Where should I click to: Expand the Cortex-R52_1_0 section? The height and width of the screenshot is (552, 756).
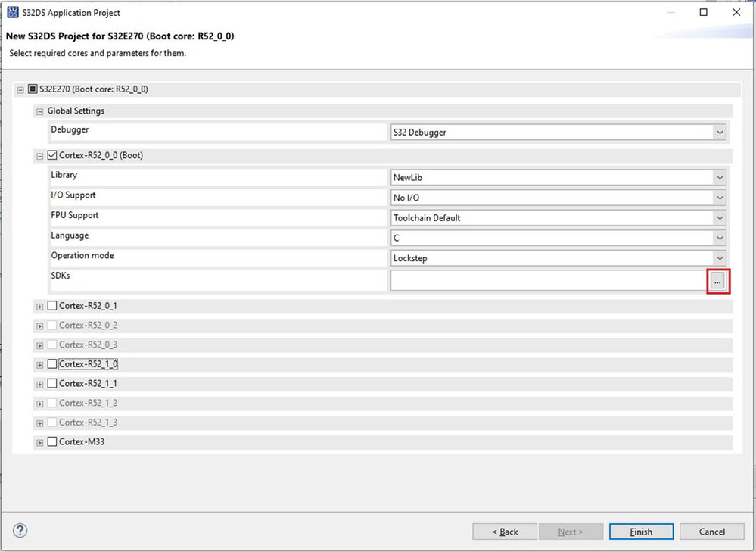40,365
